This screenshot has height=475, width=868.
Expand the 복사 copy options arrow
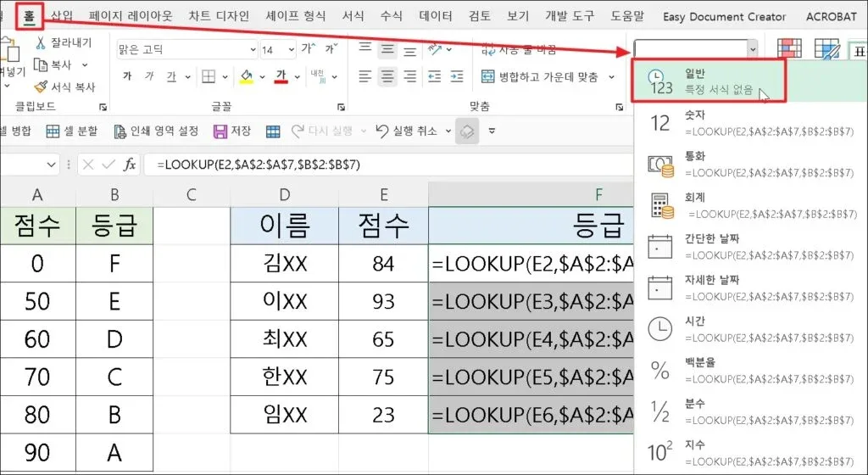tap(85, 64)
